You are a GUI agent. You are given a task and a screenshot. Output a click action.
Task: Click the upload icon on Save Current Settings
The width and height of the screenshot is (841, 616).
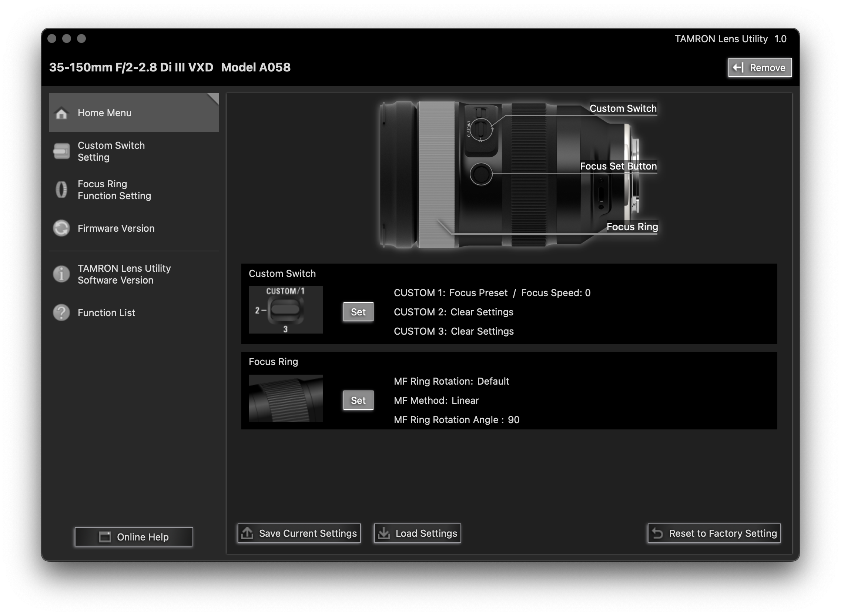[248, 533]
